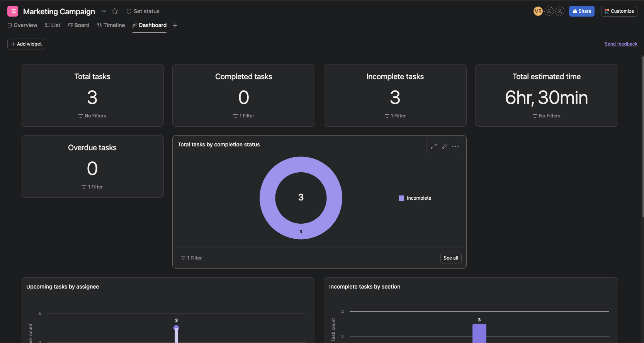Switch to the Timeline tab

(x=111, y=25)
